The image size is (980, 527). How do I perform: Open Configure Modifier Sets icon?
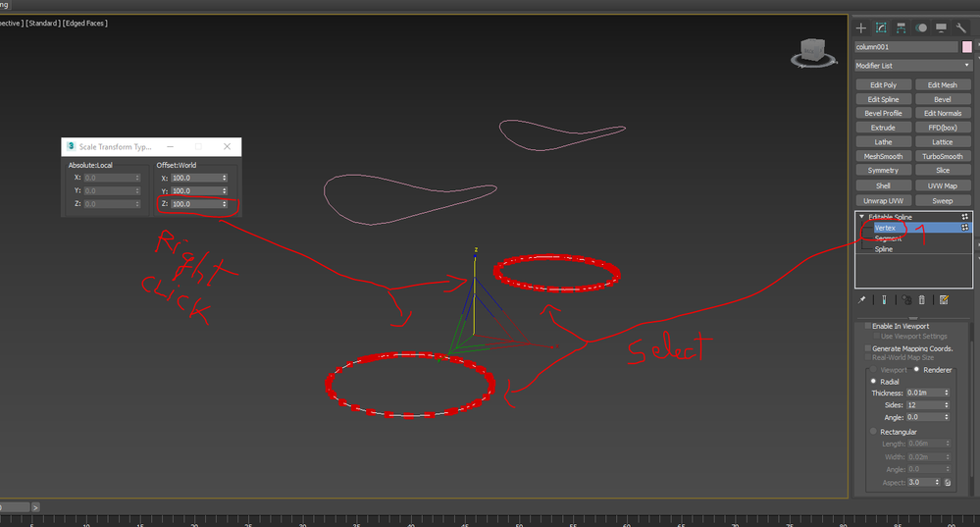[x=944, y=300]
